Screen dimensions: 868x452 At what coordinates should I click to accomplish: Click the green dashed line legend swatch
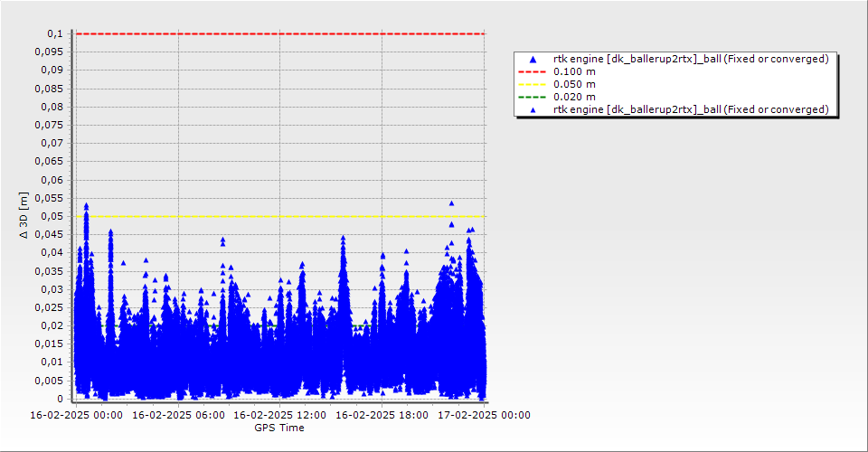click(532, 98)
